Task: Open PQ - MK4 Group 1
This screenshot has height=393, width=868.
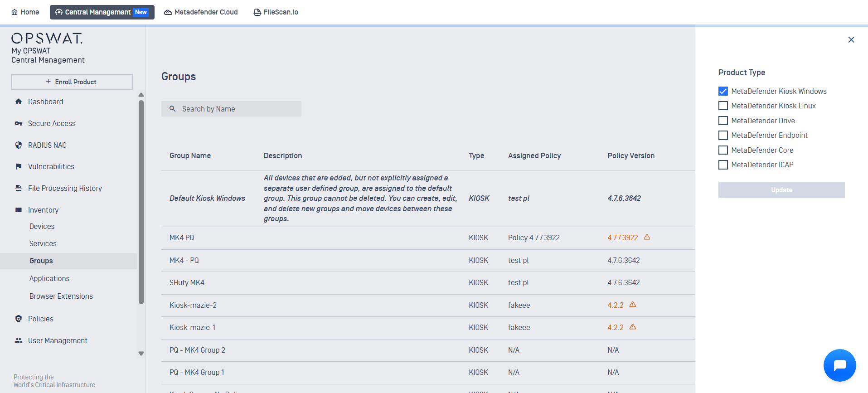Action: [197, 372]
